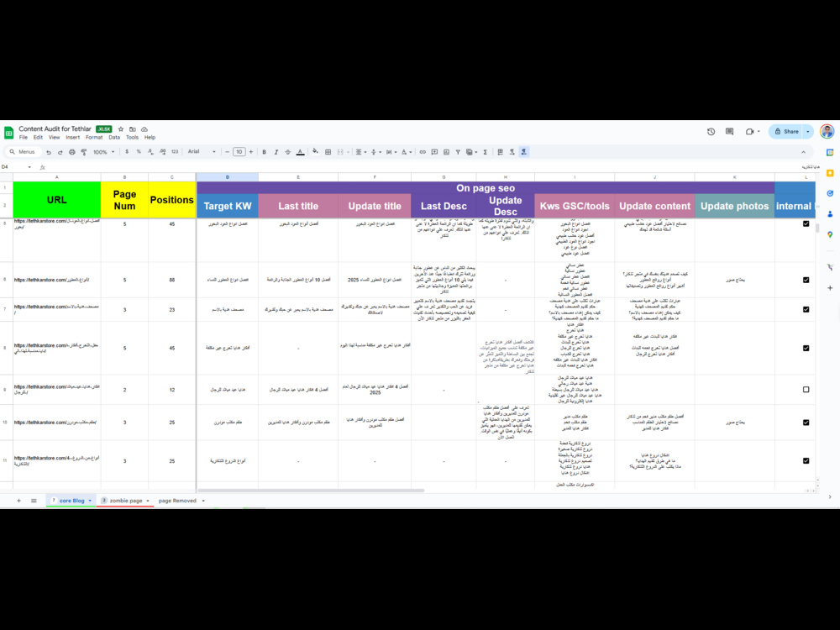
Task: Move document using folder icon
Action: [x=133, y=129]
